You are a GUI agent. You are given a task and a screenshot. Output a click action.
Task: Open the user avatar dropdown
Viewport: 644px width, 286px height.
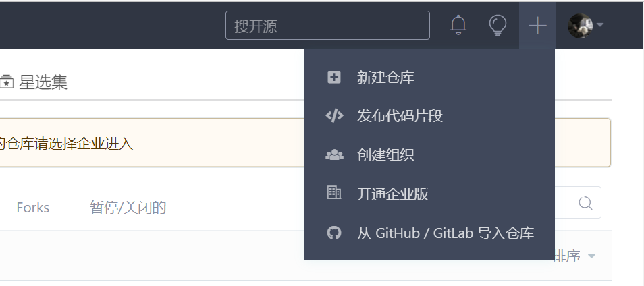pyautogui.click(x=580, y=26)
